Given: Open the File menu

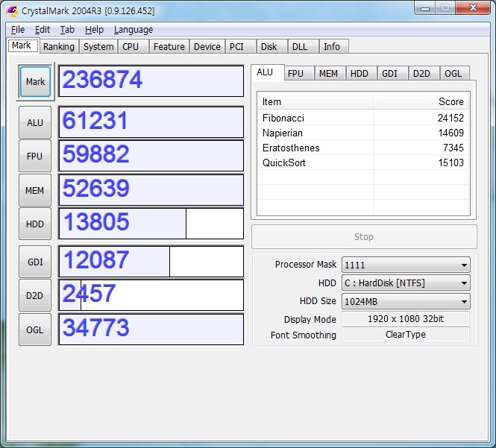Looking at the screenshot, I should pos(18,30).
